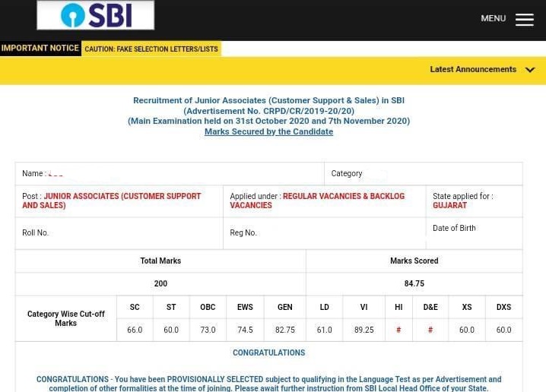Open the hamburger menu icon
The image size is (546, 392).
(525, 20)
